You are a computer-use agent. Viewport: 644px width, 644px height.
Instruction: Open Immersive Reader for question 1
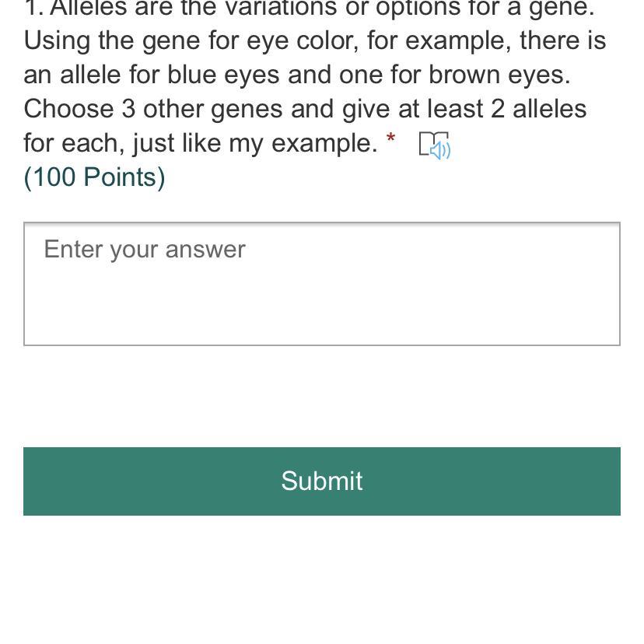[435, 145]
